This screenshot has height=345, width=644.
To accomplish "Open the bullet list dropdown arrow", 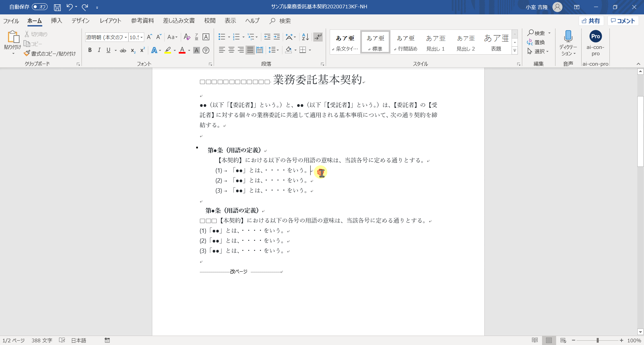I will [229, 37].
